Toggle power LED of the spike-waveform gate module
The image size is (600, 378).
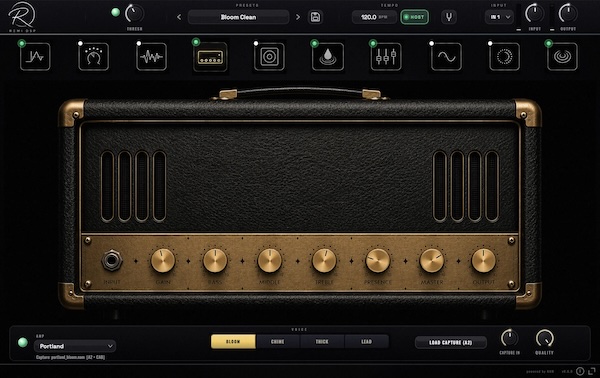(x=22, y=44)
